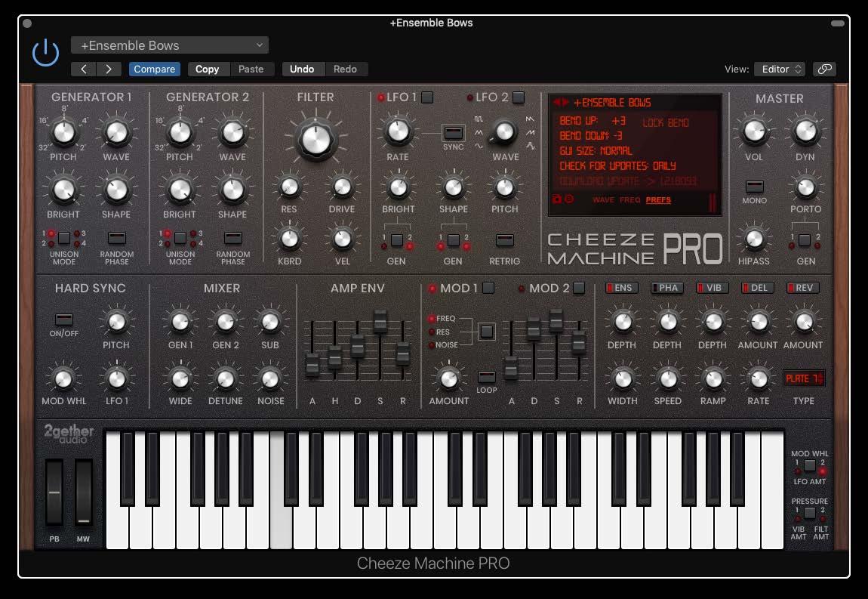Viewport: 868px width, 599px height.
Task: Click the square wave icon by LFO WAVE
Action: (x=479, y=119)
